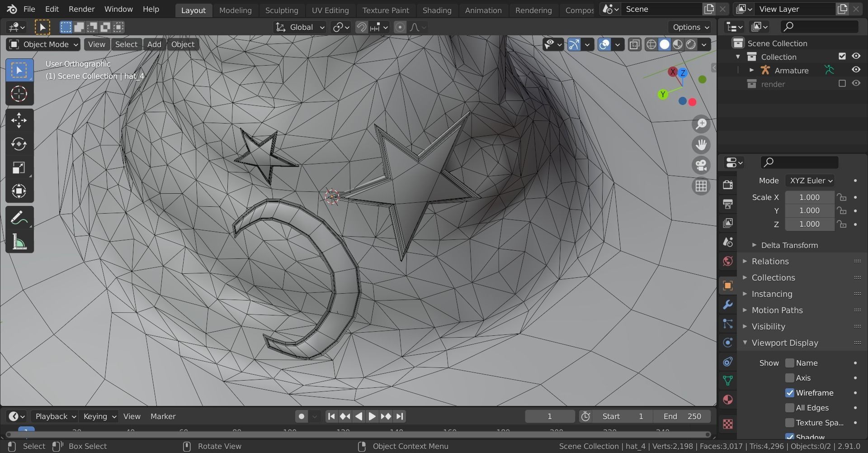Expand the Armature tree item
The image size is (868, 453).
tap(751, 70)
